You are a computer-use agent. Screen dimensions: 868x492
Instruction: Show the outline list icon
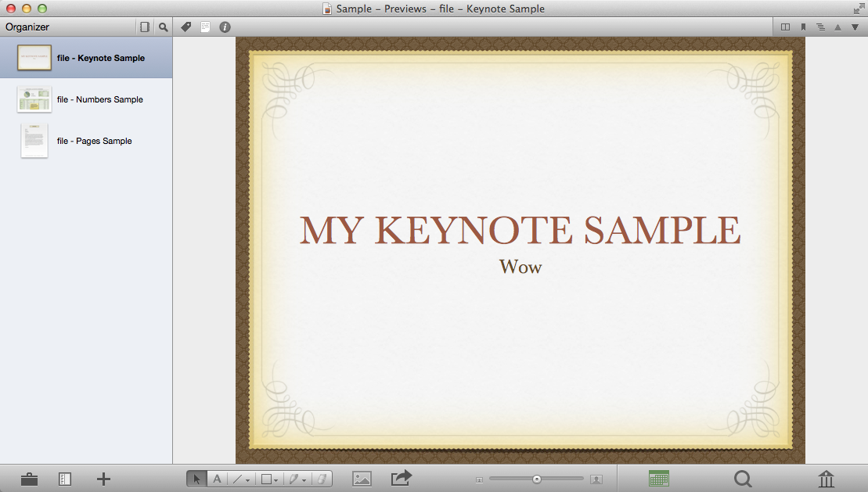click(x=820, y=27)
